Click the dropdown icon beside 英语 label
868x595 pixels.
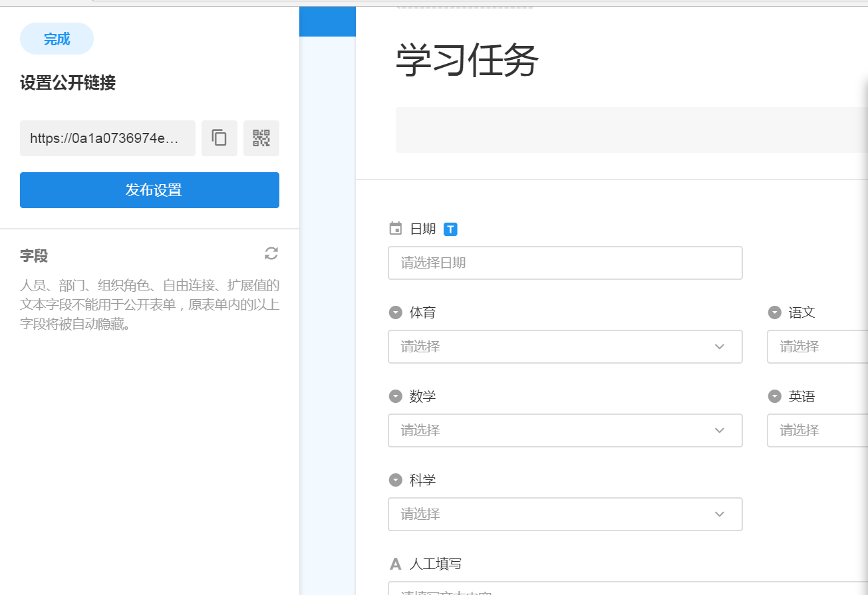tap(775, 396)
